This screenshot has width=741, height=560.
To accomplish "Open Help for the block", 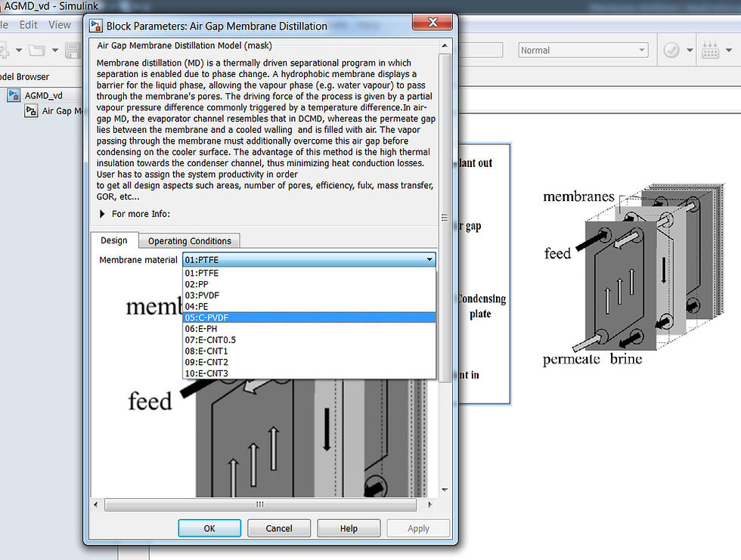I will (x=349, y=528).
